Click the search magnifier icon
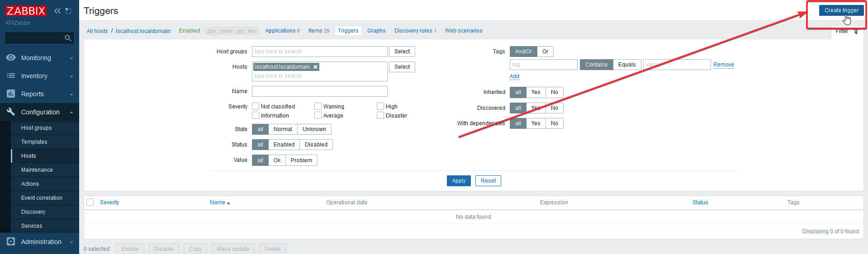Screen dimensions: 868x254 (68, 38)
